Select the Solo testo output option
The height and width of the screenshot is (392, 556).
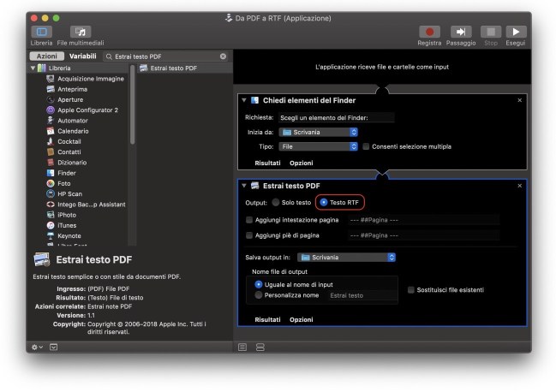tap(276, 203)
